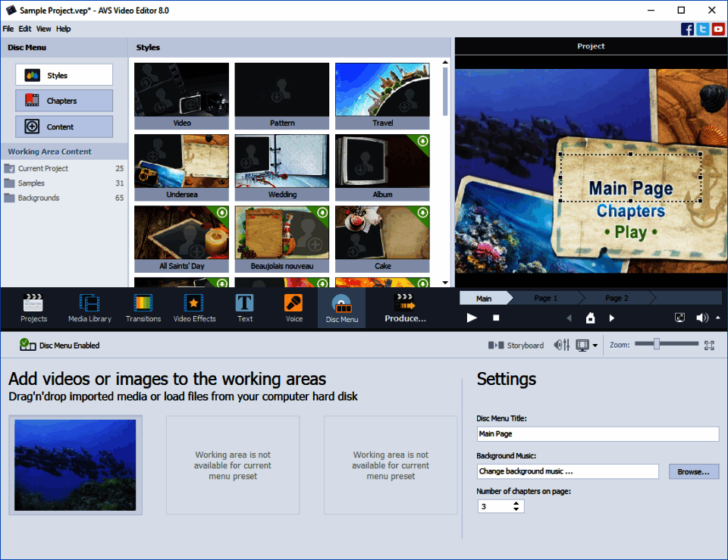Click the Projects icon
The width and height of the screenshot is (728, 560).
(33, 307)
